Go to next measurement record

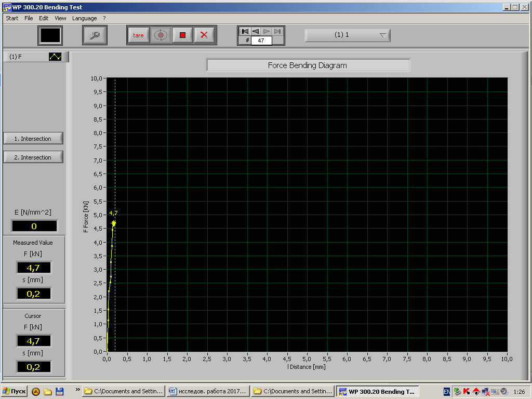(267, 31)
